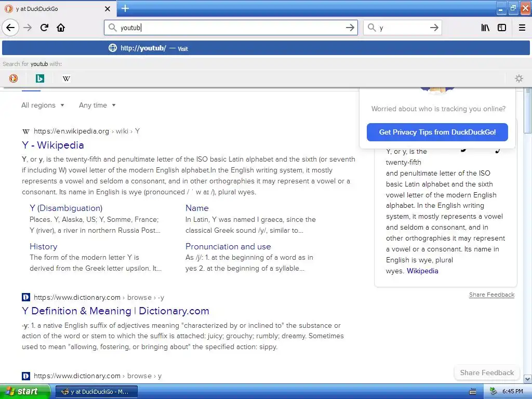
Task: Open the hamburger application menu
Action: 522,28
